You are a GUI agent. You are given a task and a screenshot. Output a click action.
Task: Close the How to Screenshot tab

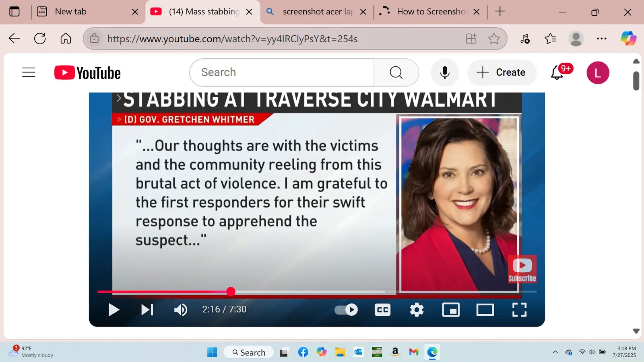click(x=477, y=12)
